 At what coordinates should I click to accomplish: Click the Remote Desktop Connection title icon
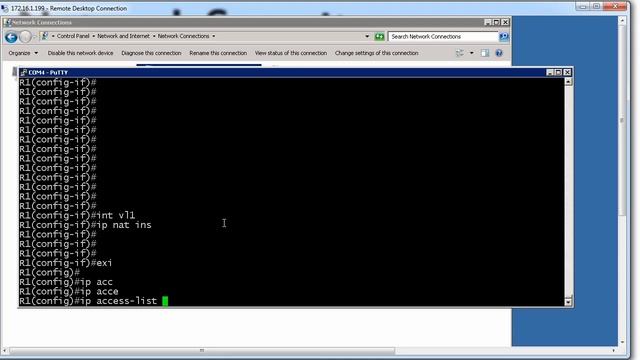(x=4, y=8)
